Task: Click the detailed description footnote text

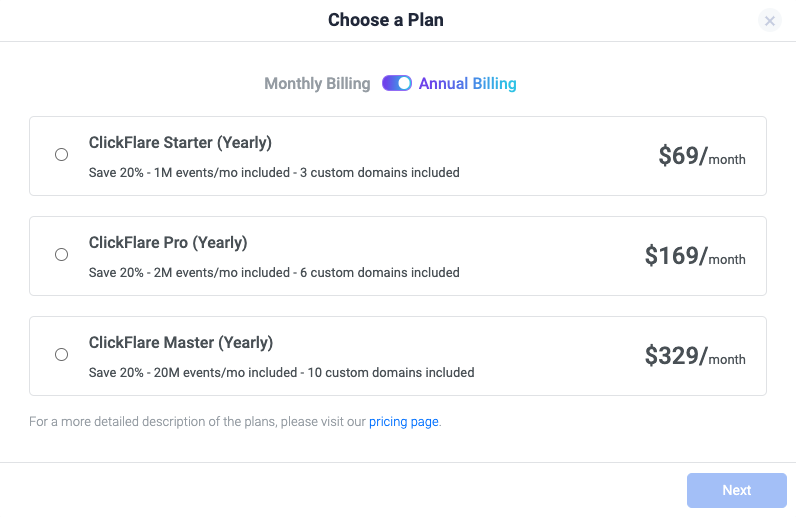Action: click(198, 422)
